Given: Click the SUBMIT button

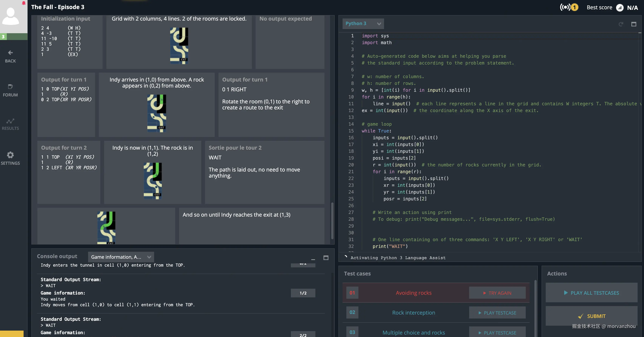Looking at the screenshot, I should pos(592,316).
